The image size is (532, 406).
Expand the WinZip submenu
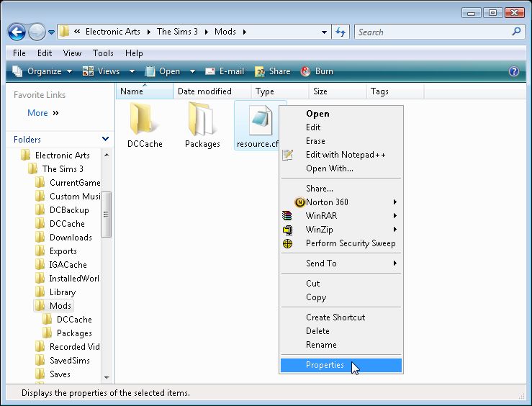(341, 230)
